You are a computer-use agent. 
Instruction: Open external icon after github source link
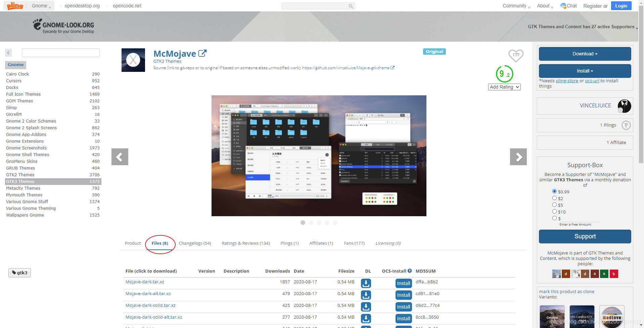393,68
